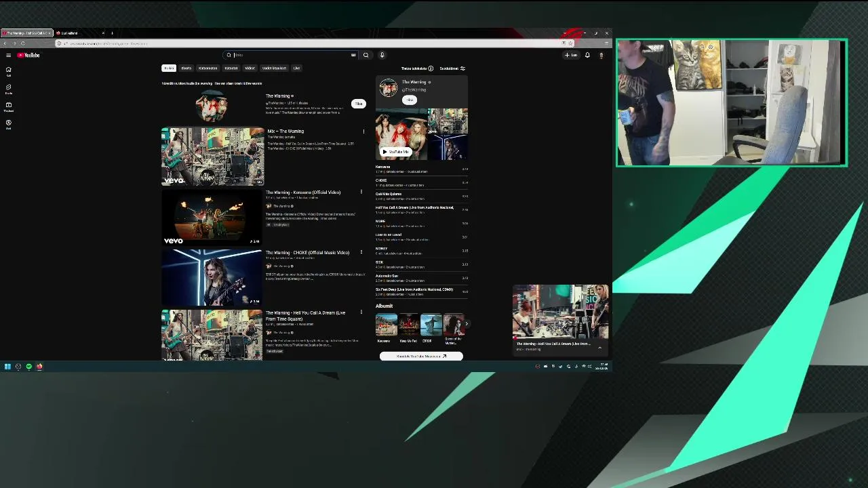Open the notifications bell
The height and width of the screenshot is (488, 868).
(x=587, y=55)
